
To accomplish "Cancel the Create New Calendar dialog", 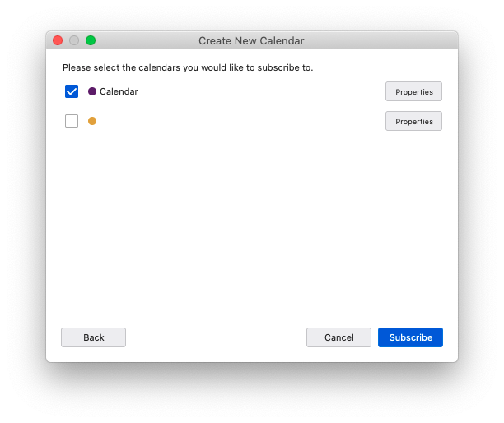I will pos(338,337).
